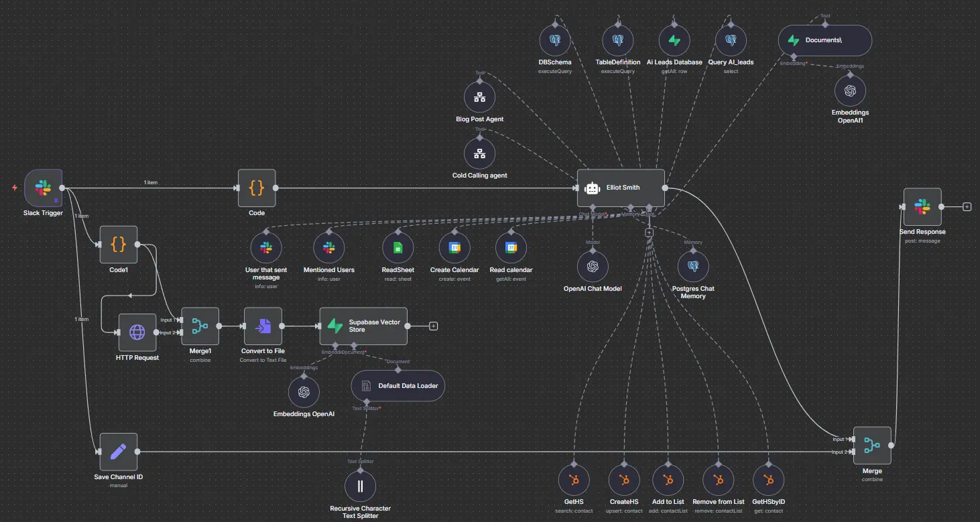Screen dimensions: 980x522
Task: Select the Supabase Vector Store node
Action: (363, 326)
